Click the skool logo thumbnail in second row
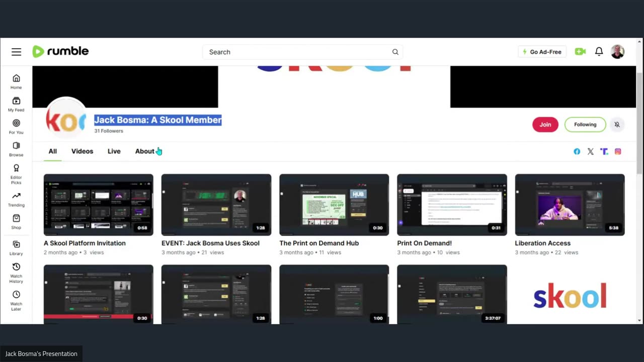 [570, 294]
